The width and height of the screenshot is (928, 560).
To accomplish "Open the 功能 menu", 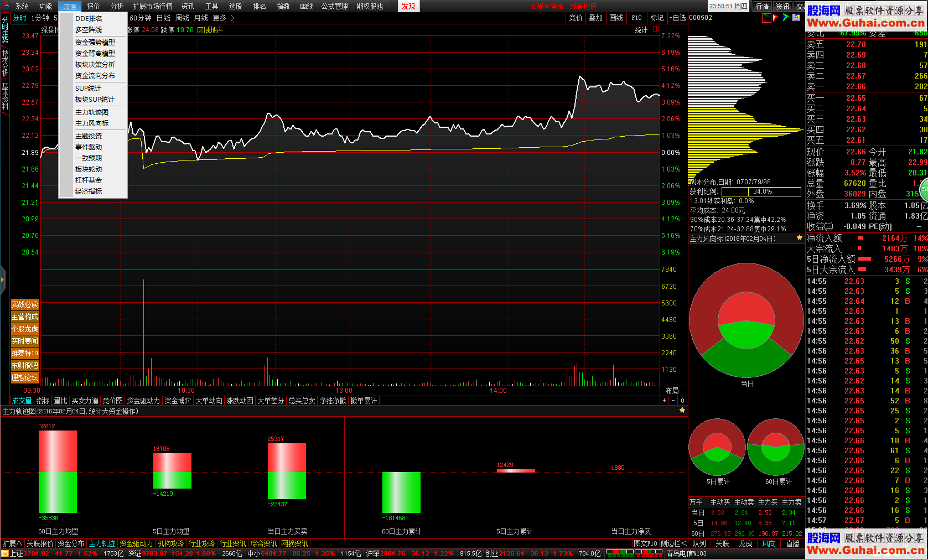I will (46, 6).
